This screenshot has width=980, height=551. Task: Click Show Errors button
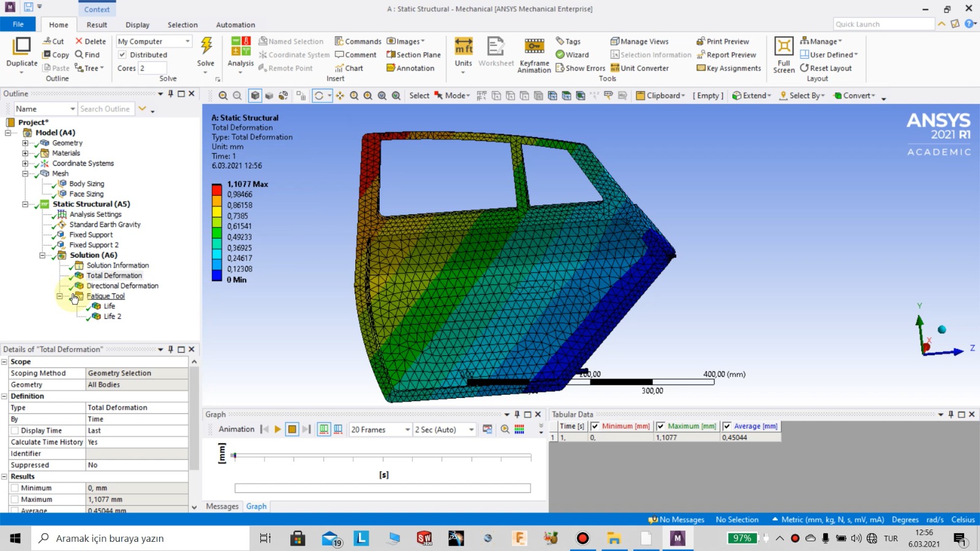pyautogui.click(x=580, y=68)
